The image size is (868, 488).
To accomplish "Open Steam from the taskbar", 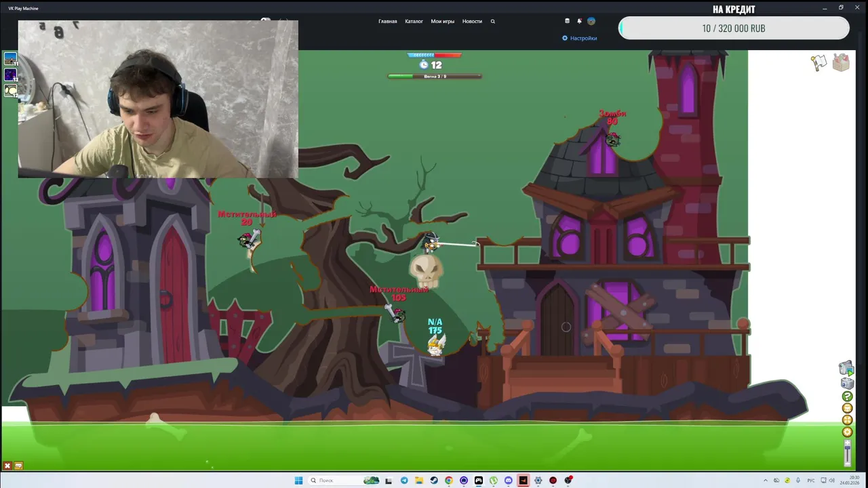I will point(433,481).
